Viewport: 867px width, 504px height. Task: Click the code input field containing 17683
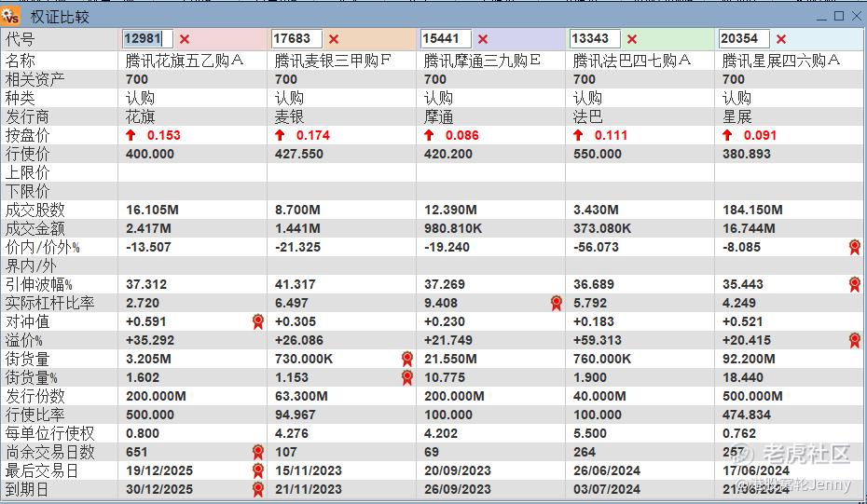[x=297, y=39]
